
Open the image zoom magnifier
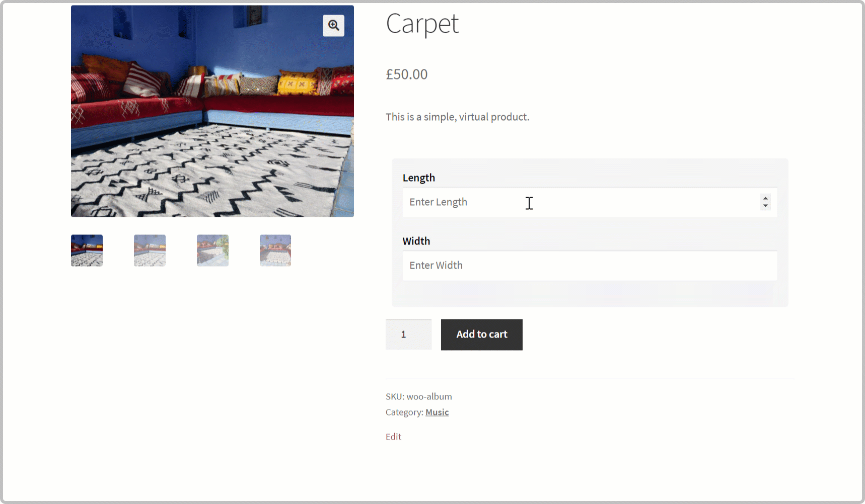click(x=333, y=25)
